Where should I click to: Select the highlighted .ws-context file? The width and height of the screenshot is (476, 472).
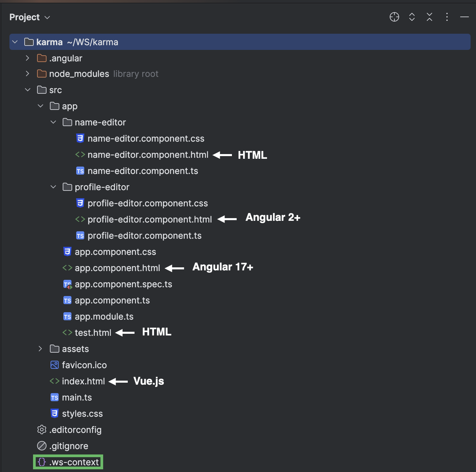click(x=71, y=462)
